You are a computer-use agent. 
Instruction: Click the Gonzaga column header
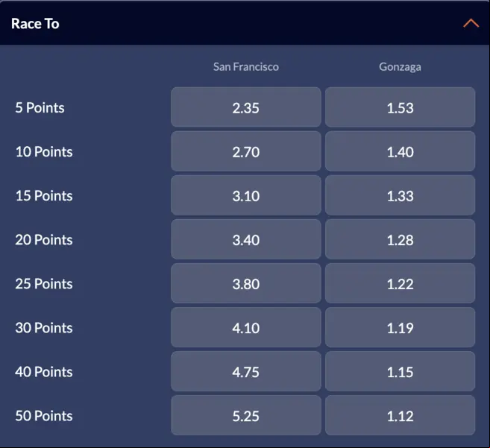tap(400, 67)
